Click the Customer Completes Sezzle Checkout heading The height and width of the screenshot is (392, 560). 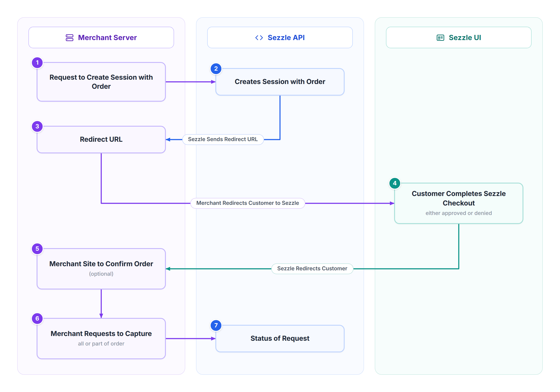click(x=459, y=198)
